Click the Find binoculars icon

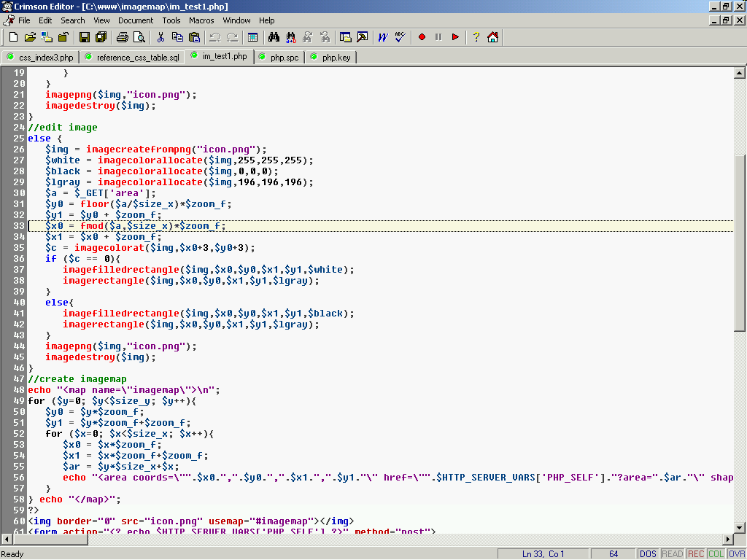274,37
